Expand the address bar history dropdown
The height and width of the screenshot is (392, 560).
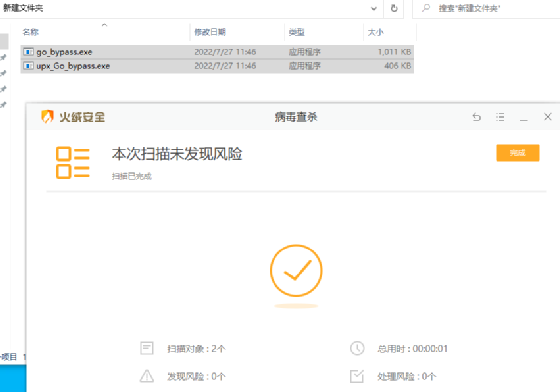(x=374, y=8)
